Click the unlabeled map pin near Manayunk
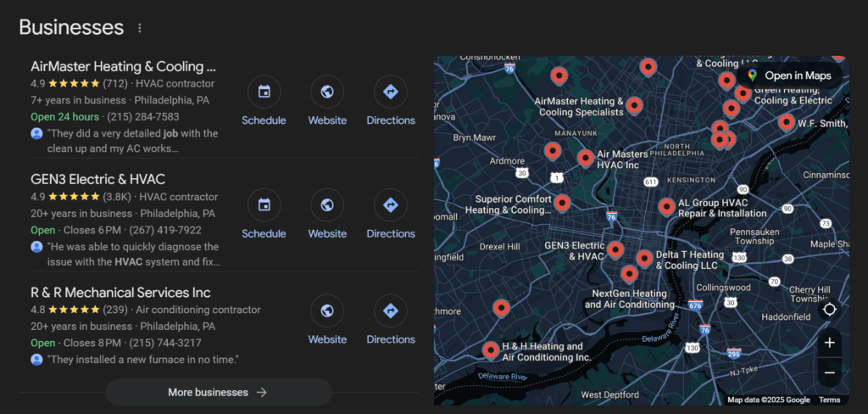 click(553, 150)
